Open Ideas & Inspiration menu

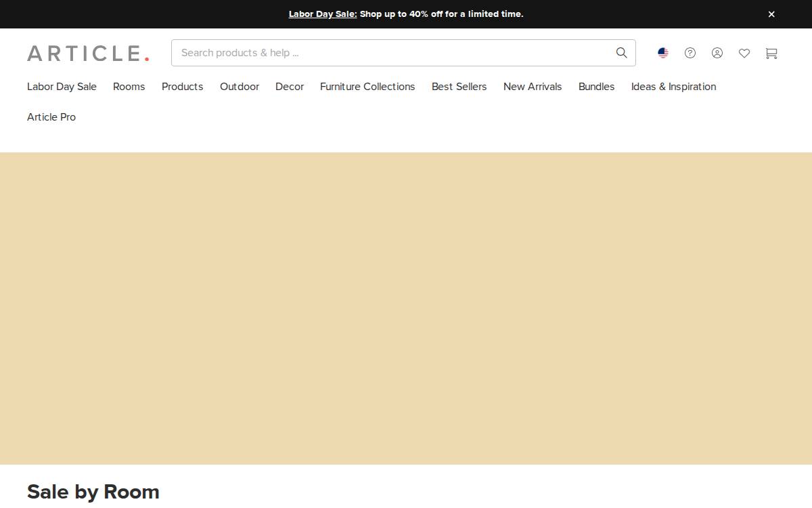(x=674, y=87)
